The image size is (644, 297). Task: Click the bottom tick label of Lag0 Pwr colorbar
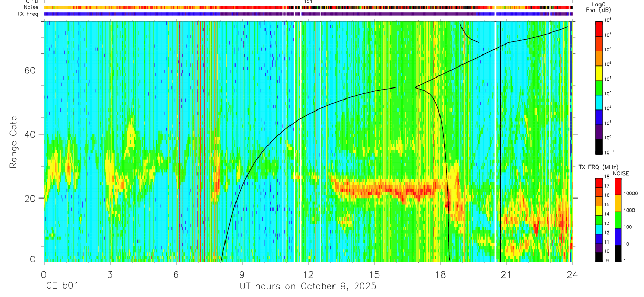[x=610, y=152]
